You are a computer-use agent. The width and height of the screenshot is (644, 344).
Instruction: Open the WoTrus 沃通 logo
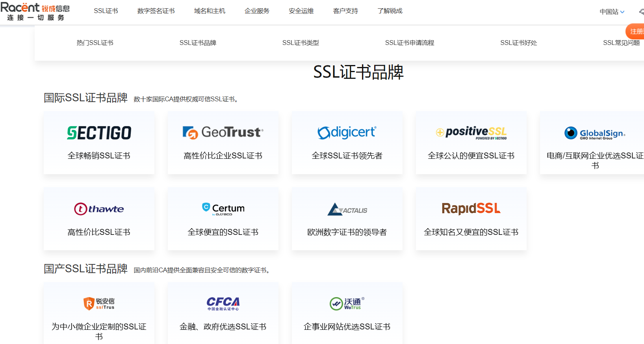(x=347, y=303)
